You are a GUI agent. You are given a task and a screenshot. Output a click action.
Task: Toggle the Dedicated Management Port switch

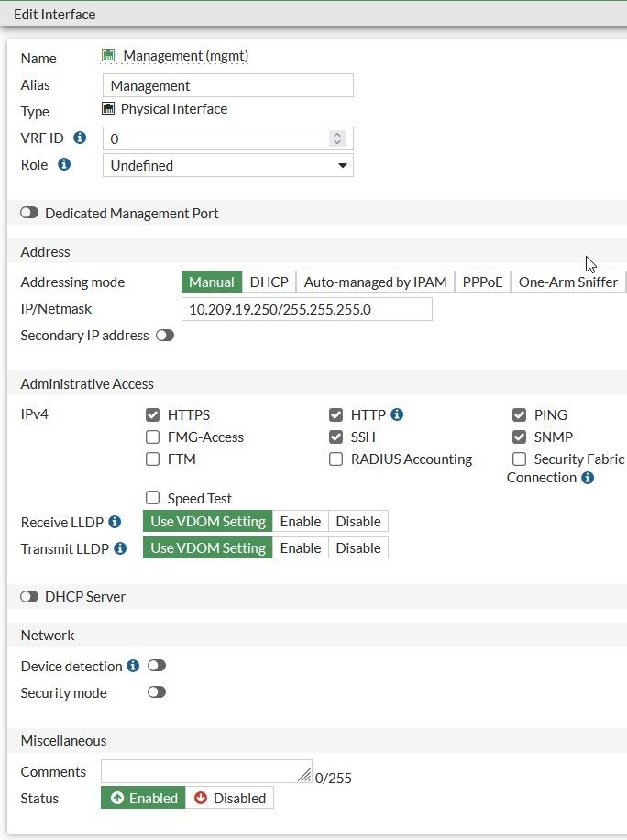[x=30, y=213]
